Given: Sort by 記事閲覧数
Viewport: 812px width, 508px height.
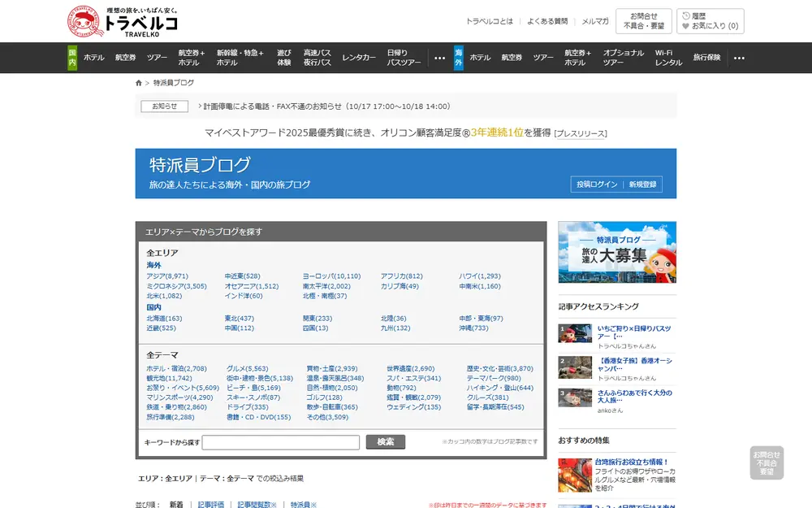Looking at the screenshot, I should pos(257,505).
